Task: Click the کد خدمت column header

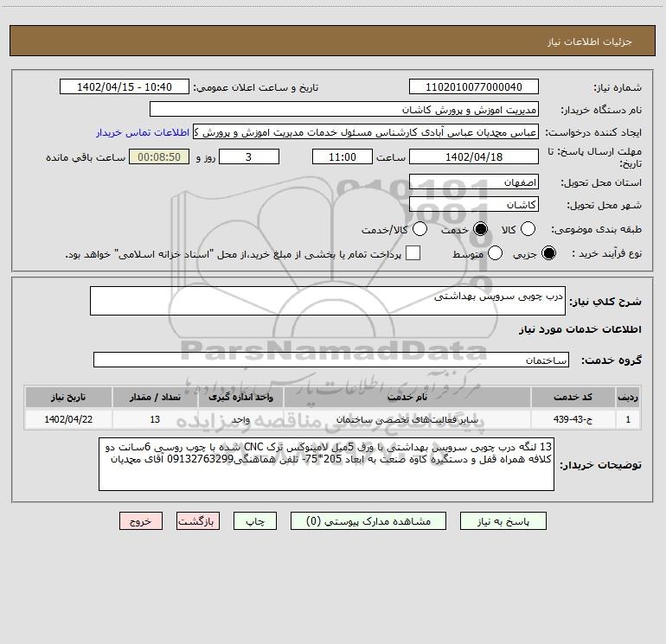Action: click(x=573, y=397)
